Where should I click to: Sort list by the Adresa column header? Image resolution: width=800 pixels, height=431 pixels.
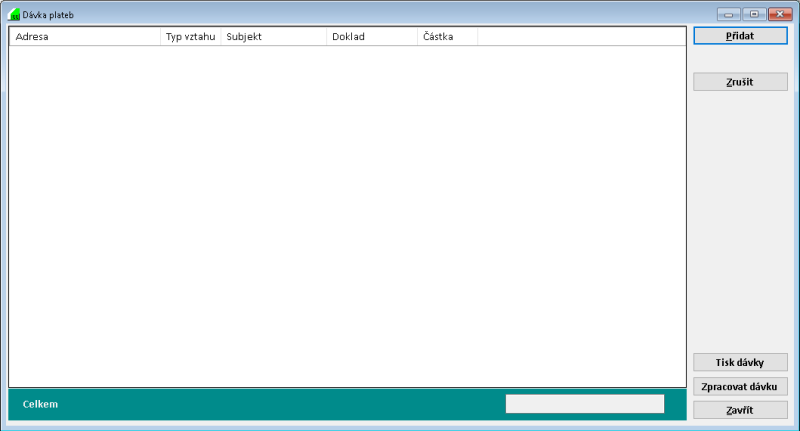click(x=84, y=37)
